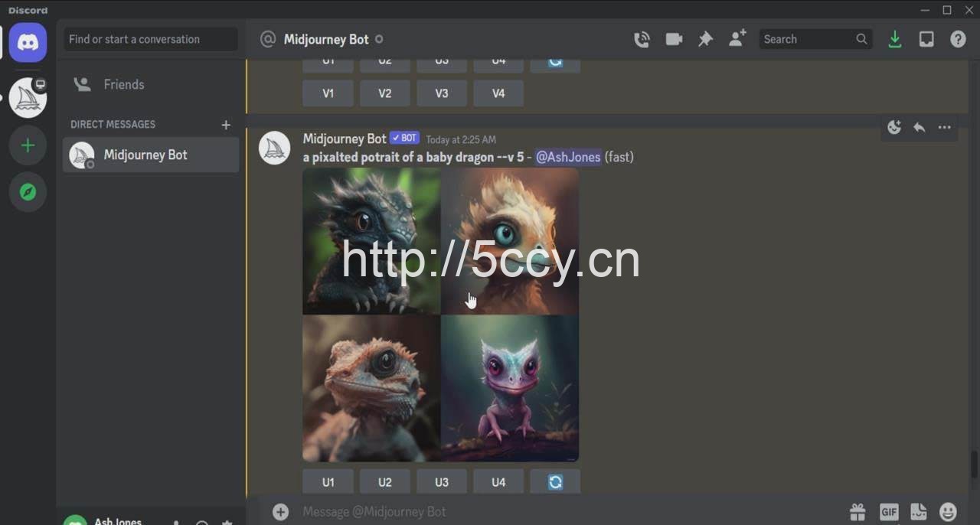Open the emoji picker
Image resolution: width=980 pixels, height=525 pixels.
pyautogui.click(x=948, y=511)
